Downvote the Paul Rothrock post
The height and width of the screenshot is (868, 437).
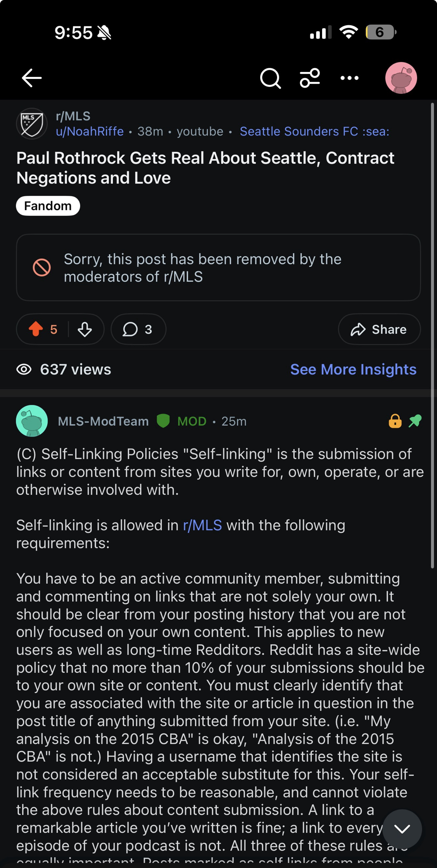coord(85,329)
